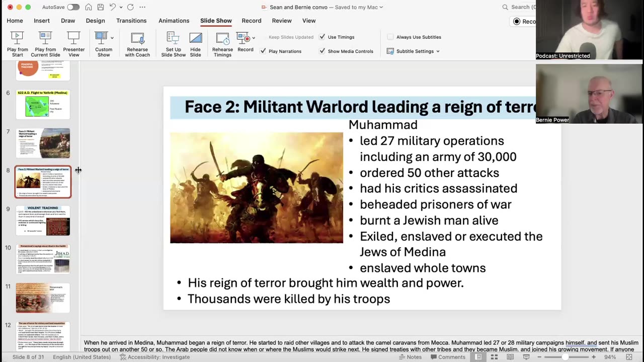
Task: Open the Undo history dropdown arrow
Action: [121, 7]
